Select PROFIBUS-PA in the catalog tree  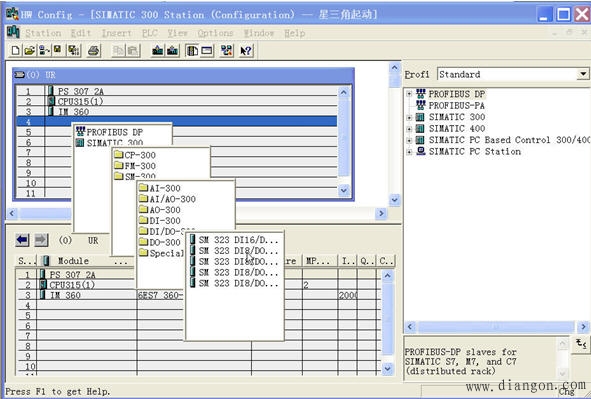pos(456,105)
